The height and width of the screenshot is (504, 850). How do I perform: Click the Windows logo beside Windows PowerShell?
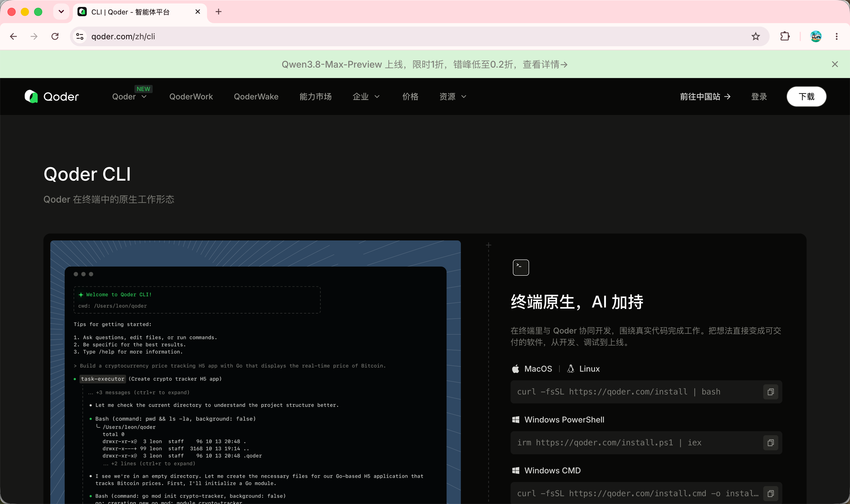[516, 420]
